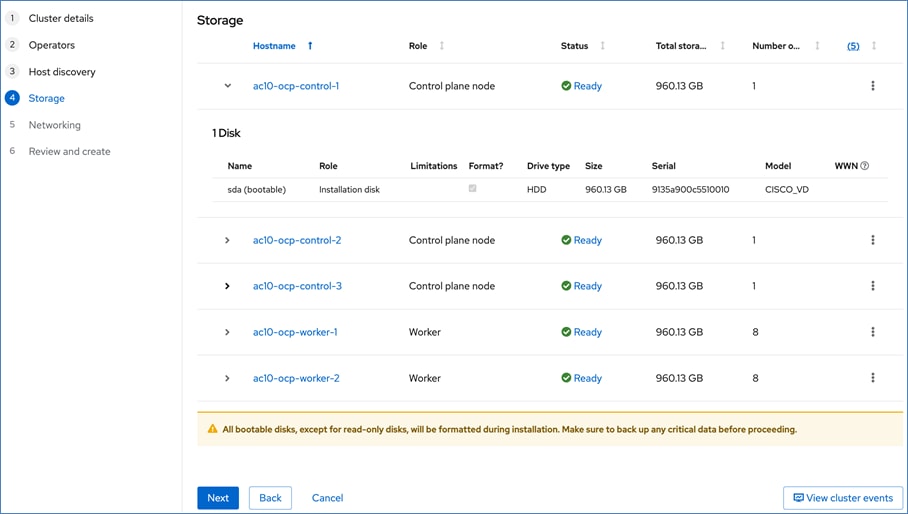Click the Ready status of ac10-ocp-control-3
This screenshot has height=514, width=908.
pos(588,285)
